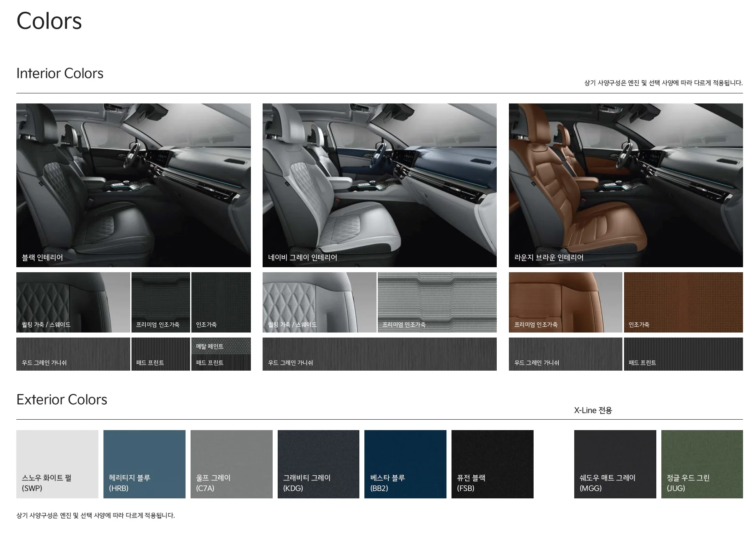Screen dimensions: 756x539
Task: Pick the 패드 프린트 sample below 메탈 페인트
Action: [x=221, y=363]
